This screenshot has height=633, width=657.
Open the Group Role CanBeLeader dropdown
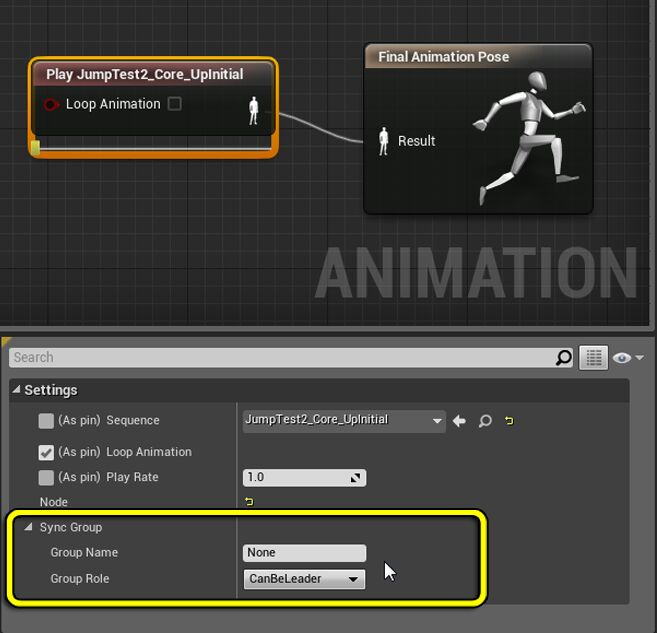[x=304, y=579]
